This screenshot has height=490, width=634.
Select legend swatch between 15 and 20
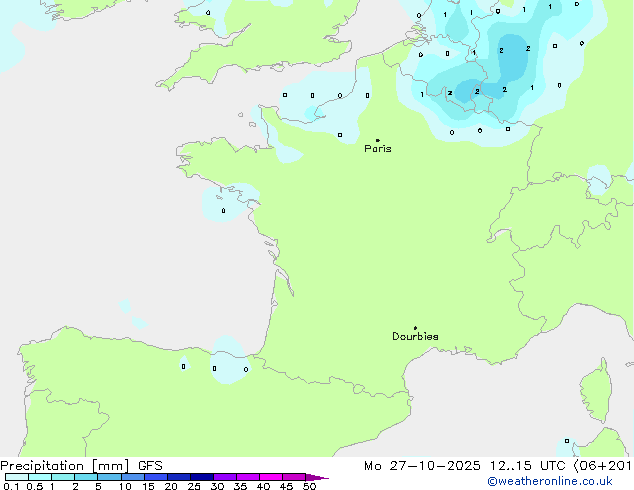tap(156, 477)
